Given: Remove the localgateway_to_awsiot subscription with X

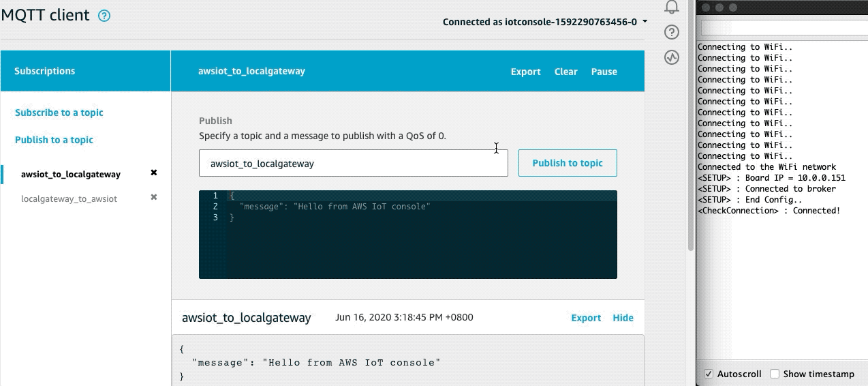Looking at the screenshot, I should (x=154, y=198).
